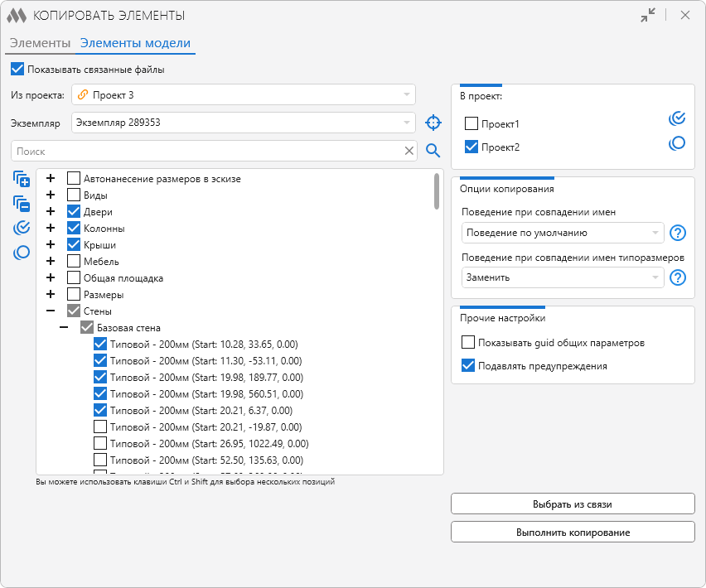Enable the Проект1 checkbox

click(471, 124)
